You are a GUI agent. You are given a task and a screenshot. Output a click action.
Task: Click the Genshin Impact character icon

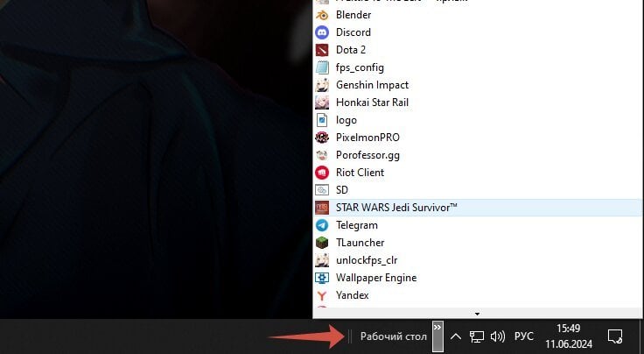pyautogui.click(x=322, y=85)
